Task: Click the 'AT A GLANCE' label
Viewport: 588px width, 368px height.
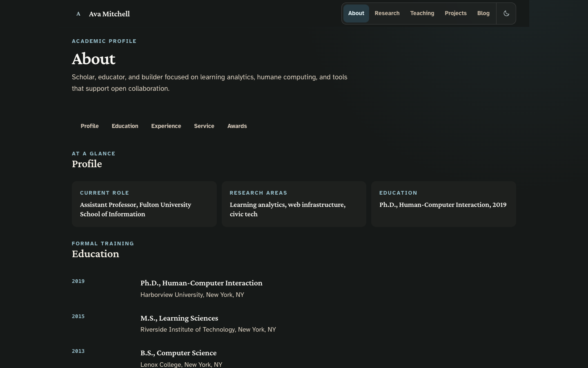Action: (x=94, y=154)
